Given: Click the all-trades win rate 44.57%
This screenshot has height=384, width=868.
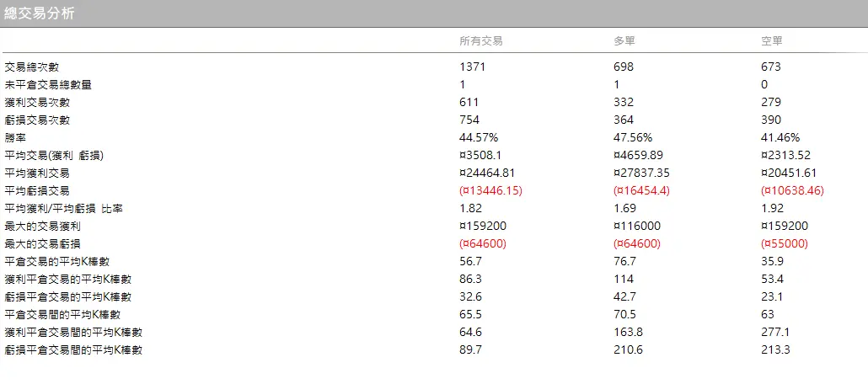Looking at the screenshot, I should (x=479, y=137).
